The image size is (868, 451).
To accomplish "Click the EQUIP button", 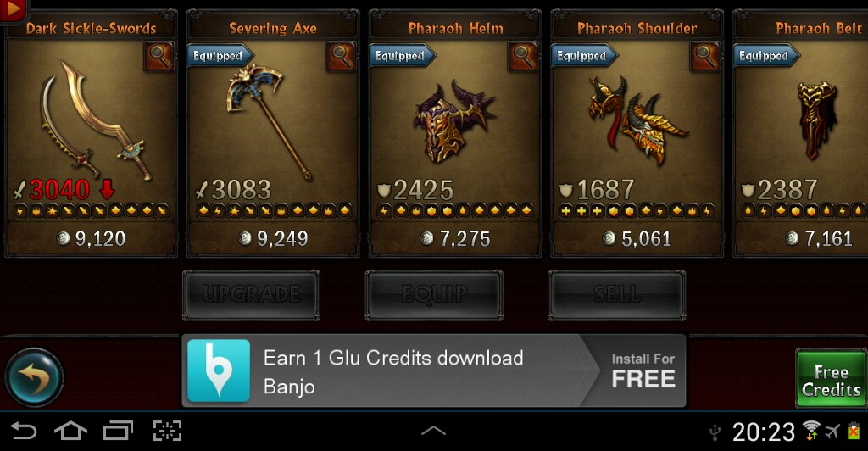I will (434, 295).
